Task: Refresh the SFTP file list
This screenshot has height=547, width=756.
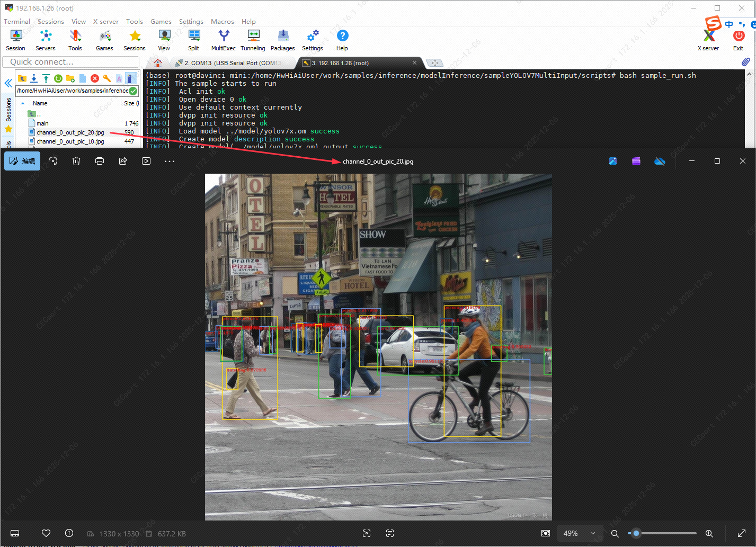Action: tap(58, 78)
